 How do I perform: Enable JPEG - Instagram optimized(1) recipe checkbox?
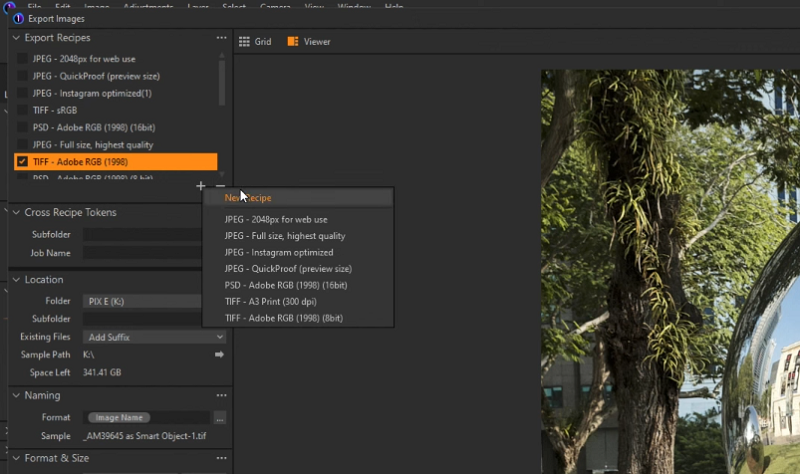pos(22,93)
